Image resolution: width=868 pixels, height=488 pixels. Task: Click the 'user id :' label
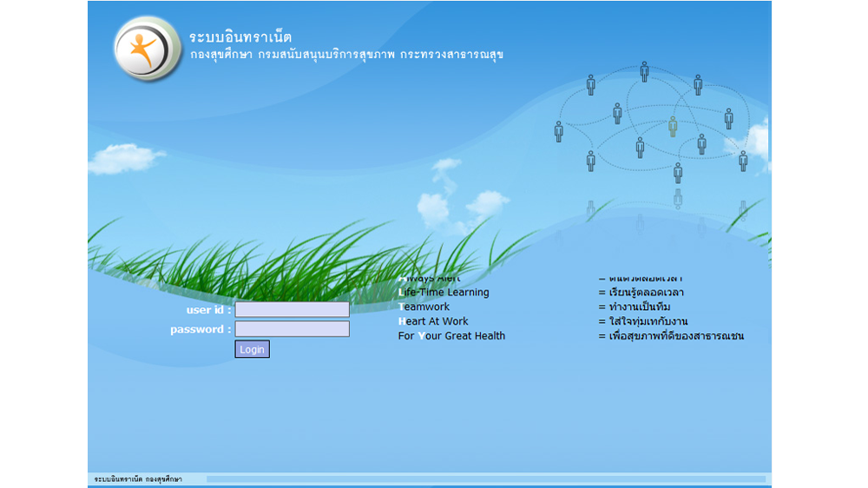208,310
